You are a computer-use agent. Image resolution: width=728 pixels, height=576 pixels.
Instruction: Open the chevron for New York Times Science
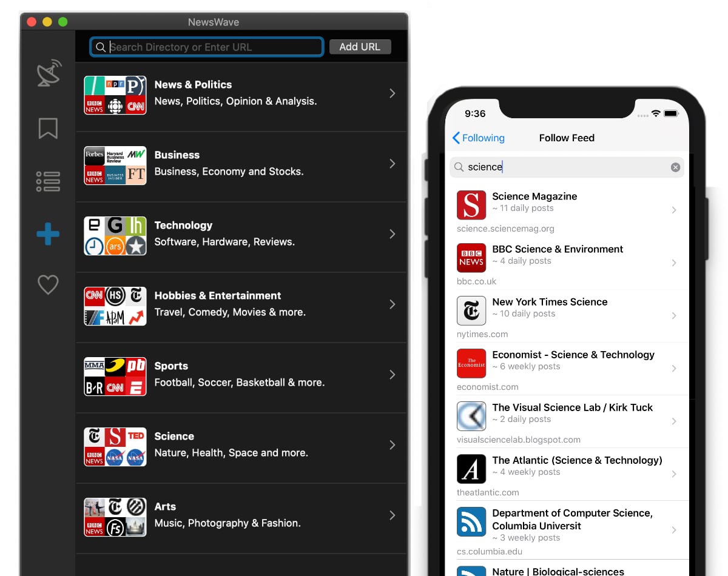[x=674, y=315]
